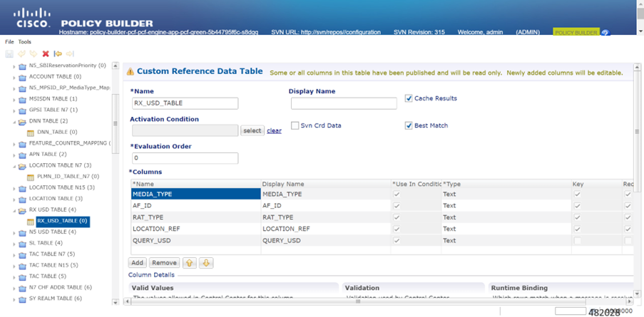Expand the N5_SBIReservationPriority tree node
This screenshot has width=644, height=317.
pyautogui.click(x=14, y=66)
